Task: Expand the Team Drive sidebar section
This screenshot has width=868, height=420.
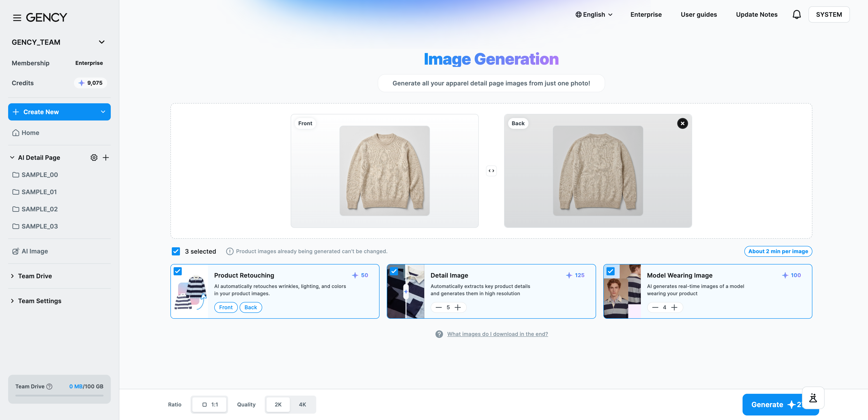Action: pyautogui.click(x=35, y=276)
